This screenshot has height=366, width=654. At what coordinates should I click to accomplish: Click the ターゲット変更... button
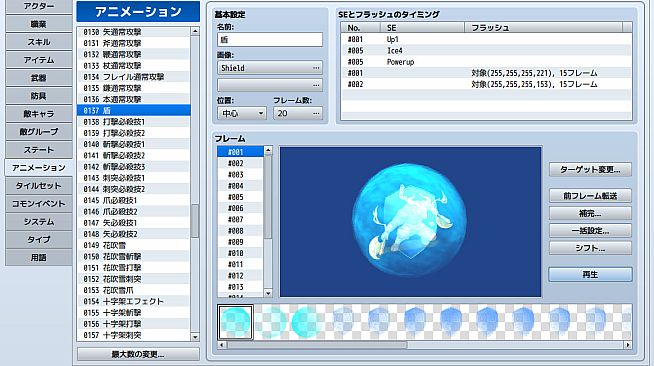pyautogui.click(x=590, y=169)
